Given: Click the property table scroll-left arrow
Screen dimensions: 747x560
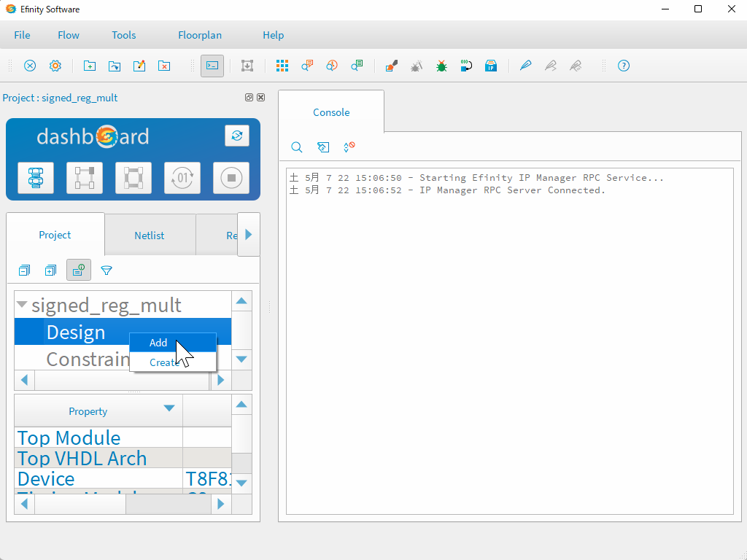Looking at the screenshot, I should point(24,504).
